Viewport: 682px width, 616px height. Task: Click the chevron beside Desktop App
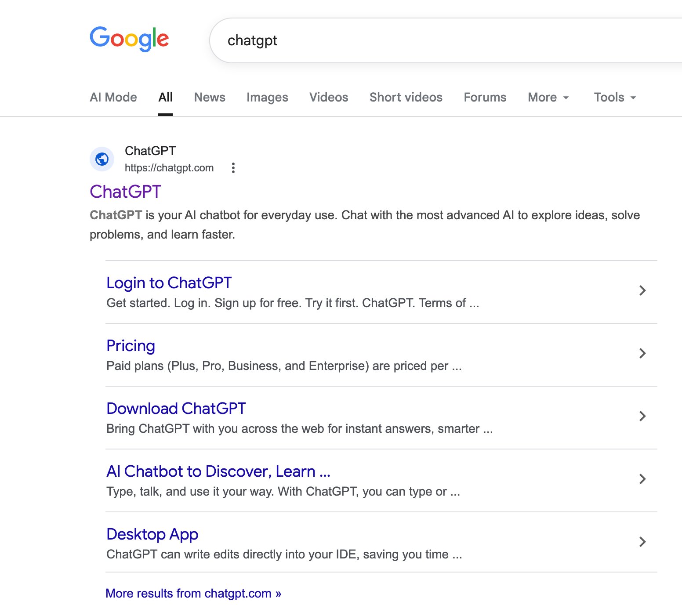point(643,542)
